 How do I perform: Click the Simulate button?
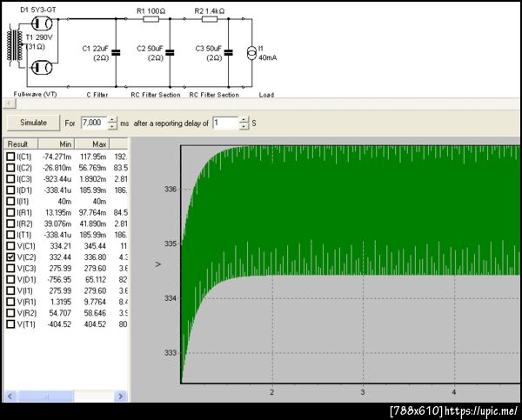point(33,123)
